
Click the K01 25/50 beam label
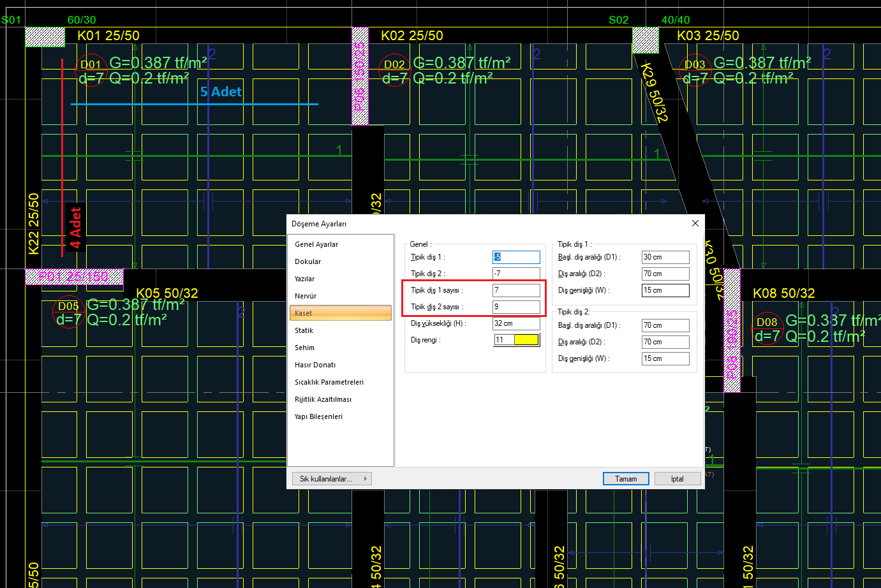(108, 36)
